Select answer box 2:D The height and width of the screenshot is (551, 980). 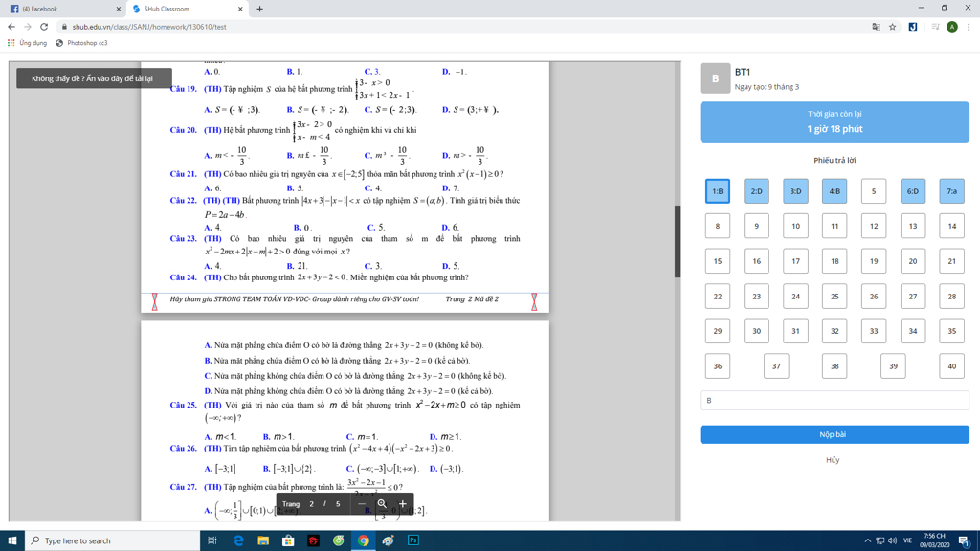(x=756, y=191)
